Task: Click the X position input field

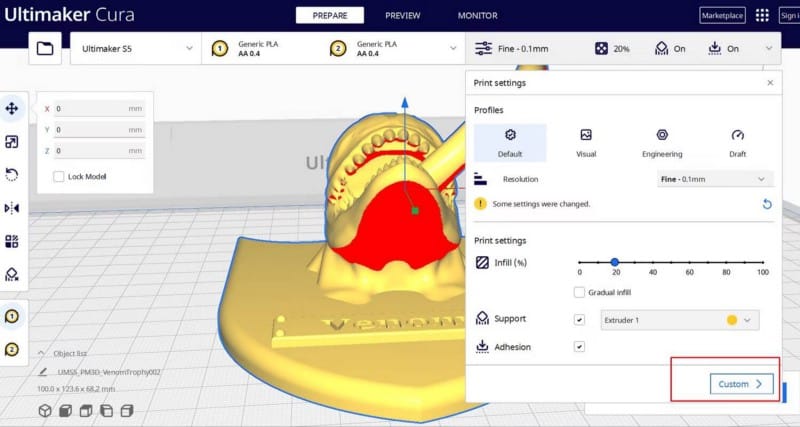Action: pos(99,109)
